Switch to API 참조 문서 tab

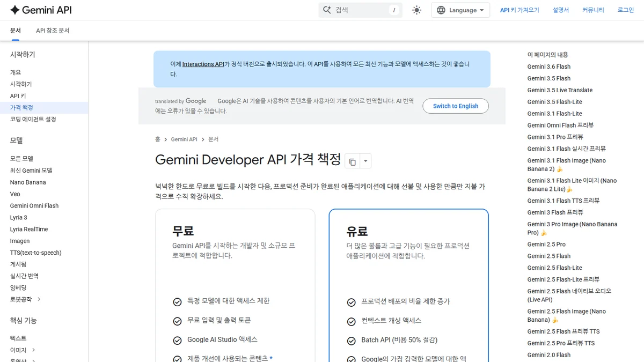tap(53, 31)
